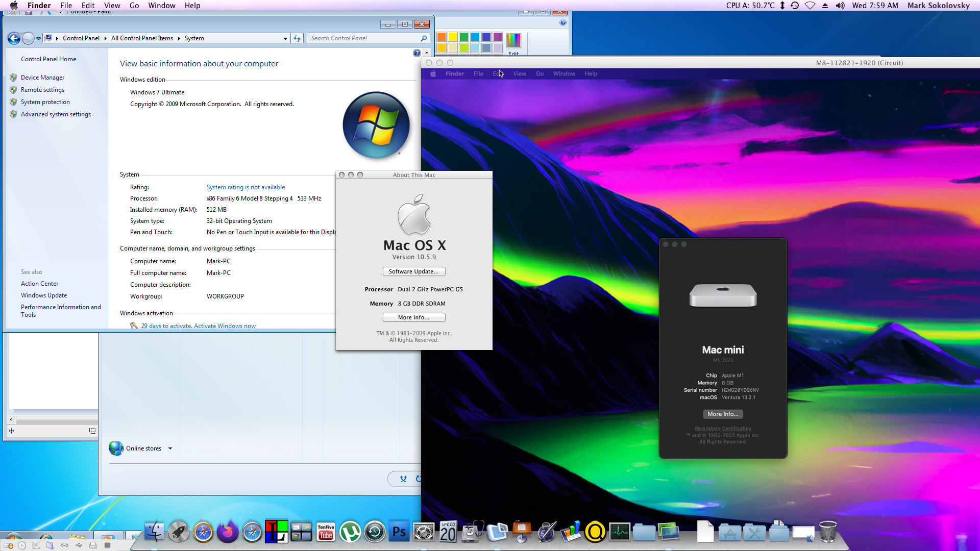Pick the purple swatch in Paint
Screen dimensions: 980x551
click(x=498, y=37)
